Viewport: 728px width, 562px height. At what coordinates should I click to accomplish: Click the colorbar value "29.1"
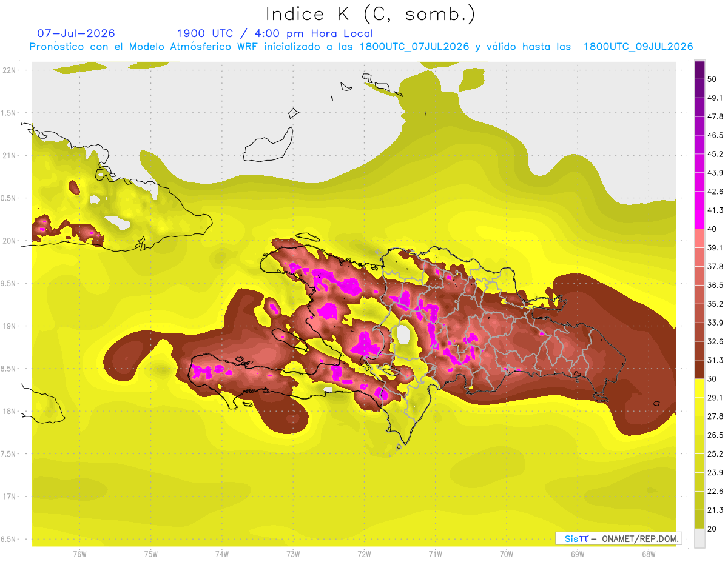point(715,398)
